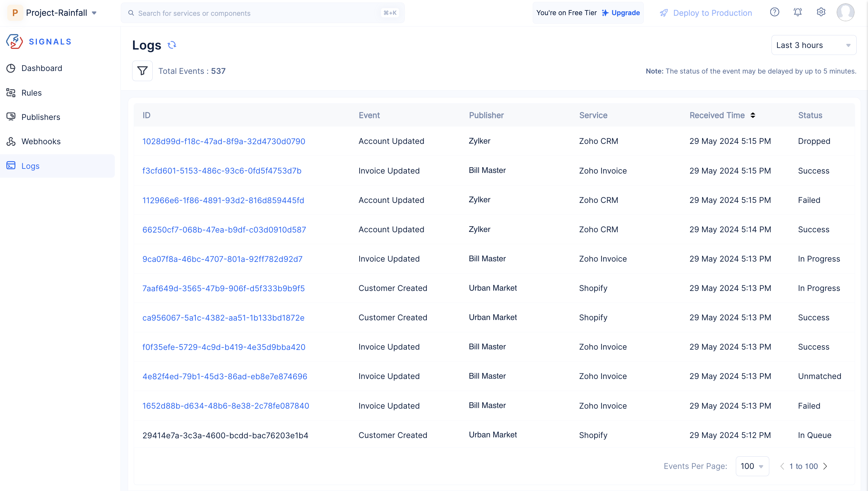Navigate to Webhooks in sidebar

coord(41,141)
